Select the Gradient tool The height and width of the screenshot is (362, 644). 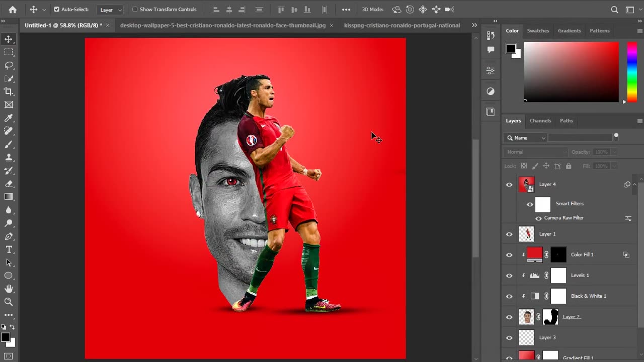pos(9,197)
